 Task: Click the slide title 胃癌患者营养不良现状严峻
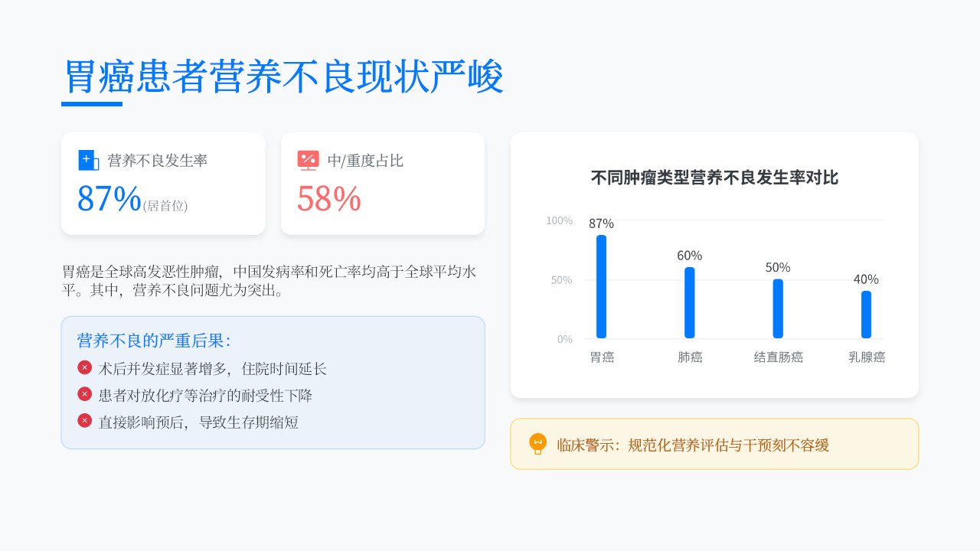coord(283,77)
